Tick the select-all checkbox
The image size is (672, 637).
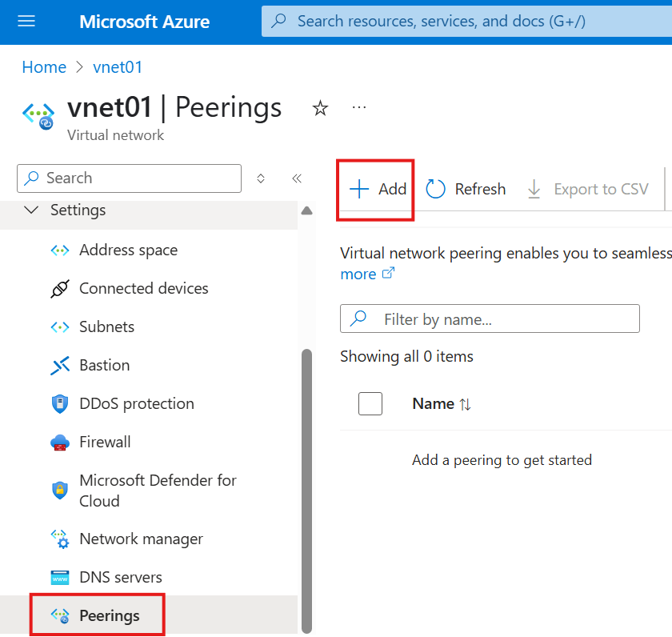coord(370,404)
